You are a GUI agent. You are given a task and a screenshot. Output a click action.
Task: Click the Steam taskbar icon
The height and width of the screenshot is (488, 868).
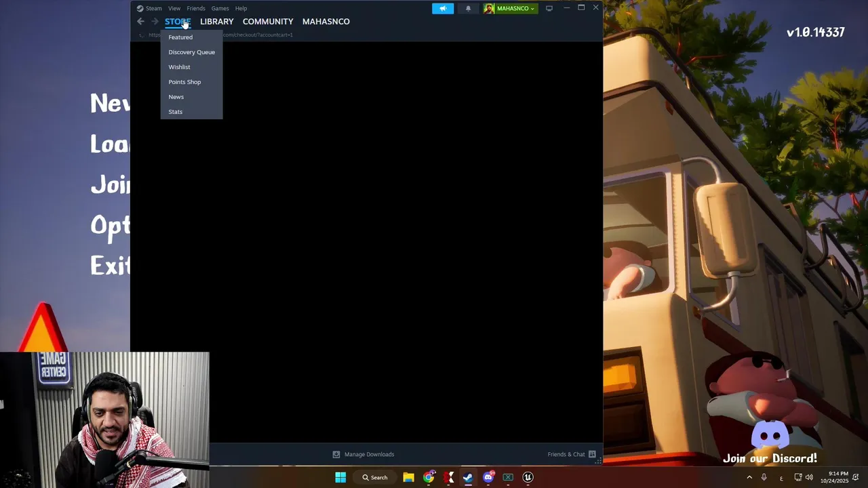tap(468, 477)
